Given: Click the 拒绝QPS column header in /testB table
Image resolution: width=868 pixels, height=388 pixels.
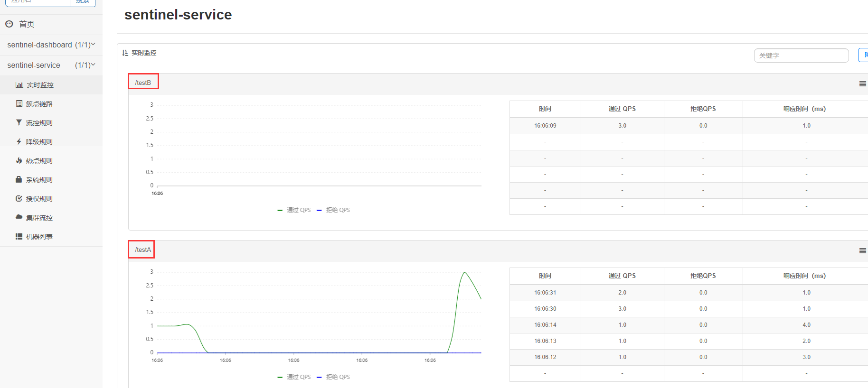Looking at the screenshot, I should pyautogui.click(x=703, y=109).
